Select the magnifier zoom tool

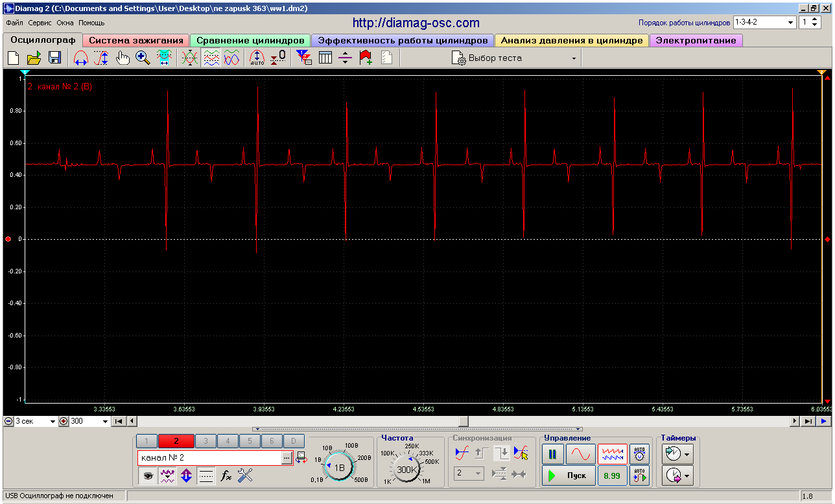(x=143, y=58)
